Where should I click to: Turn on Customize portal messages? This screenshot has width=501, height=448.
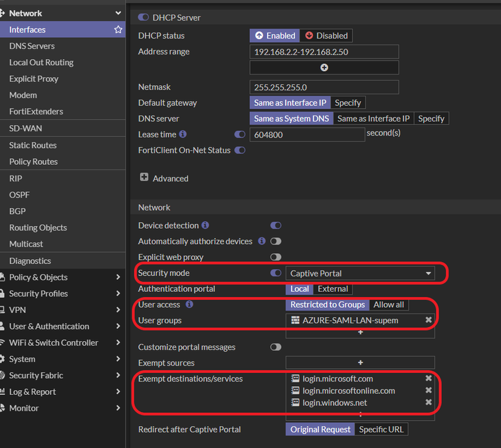point(276,347)
